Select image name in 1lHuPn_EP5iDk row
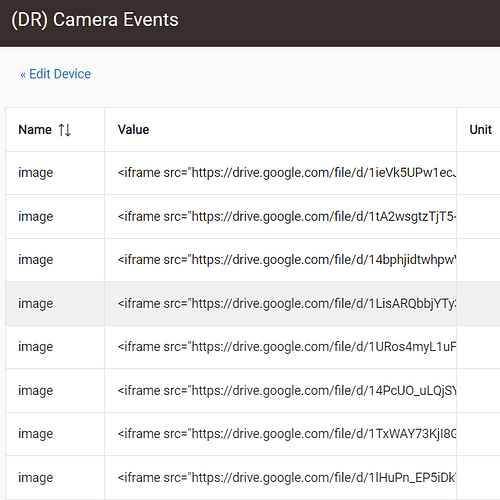 (36, 478)
